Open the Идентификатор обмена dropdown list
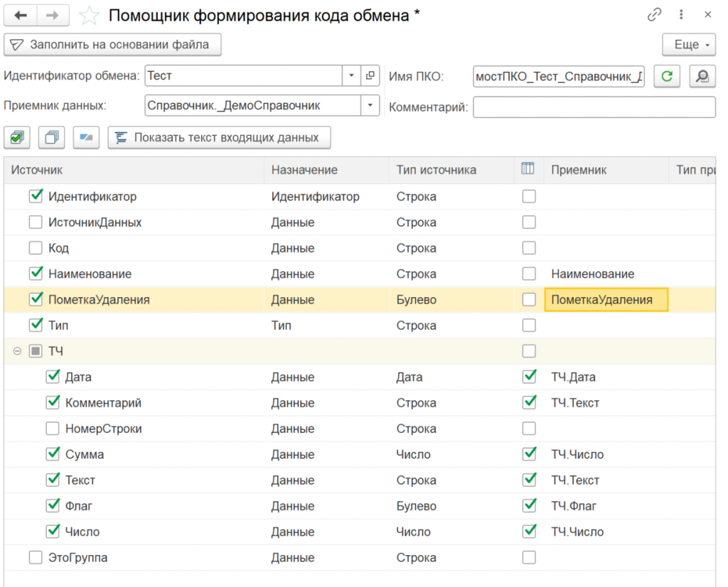728x587 pixels. point(352,75)
